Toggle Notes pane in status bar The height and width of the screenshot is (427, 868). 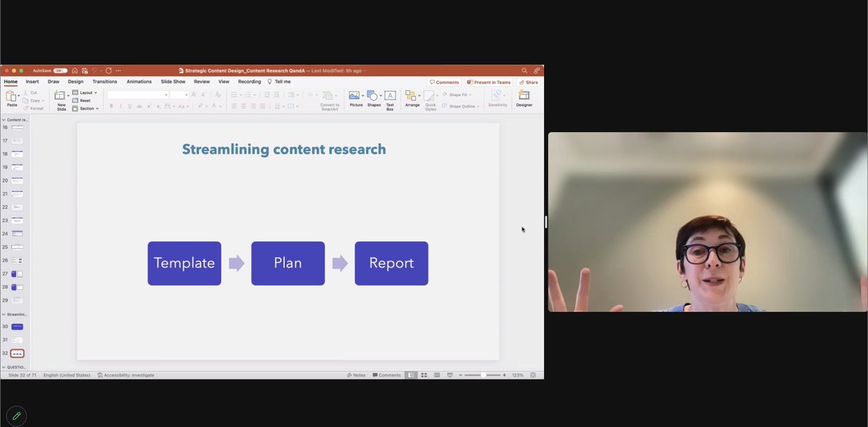357,375
